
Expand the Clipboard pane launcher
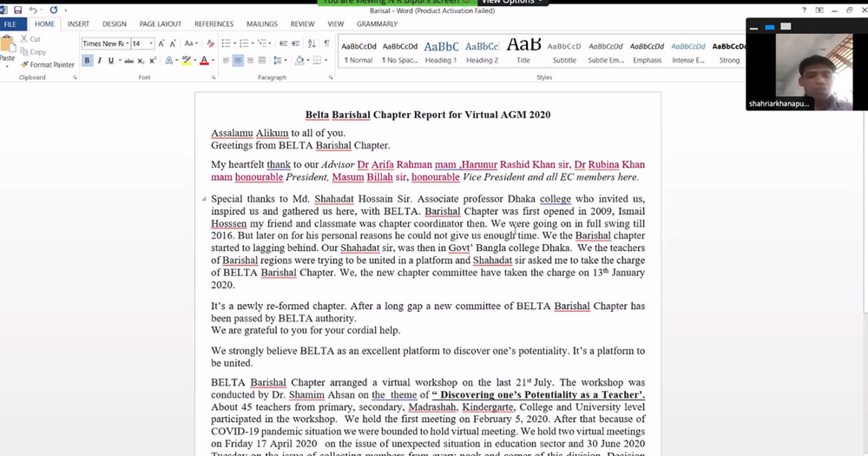75,78
